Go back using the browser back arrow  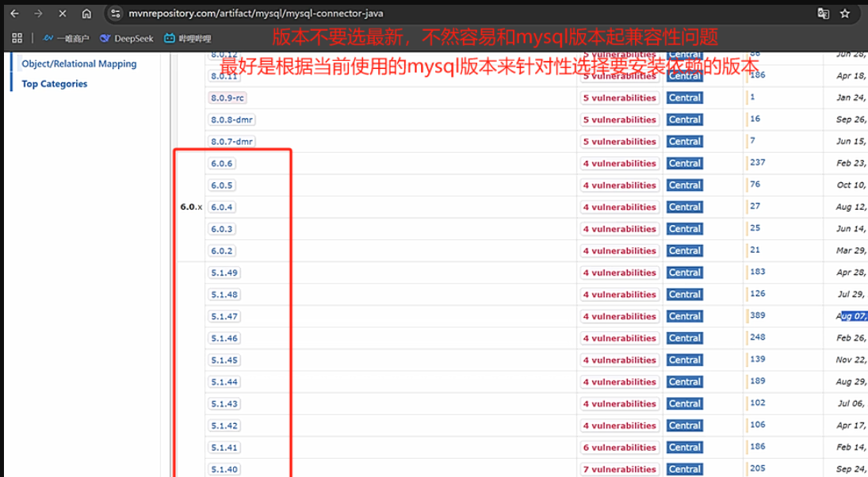click(x=15, y=13)
